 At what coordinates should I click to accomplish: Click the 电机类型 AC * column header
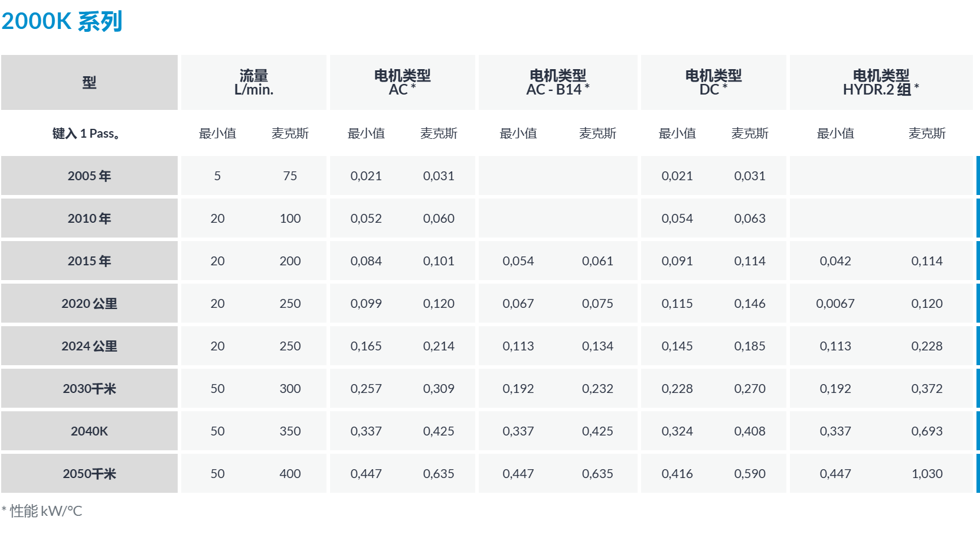pos(403,82)
